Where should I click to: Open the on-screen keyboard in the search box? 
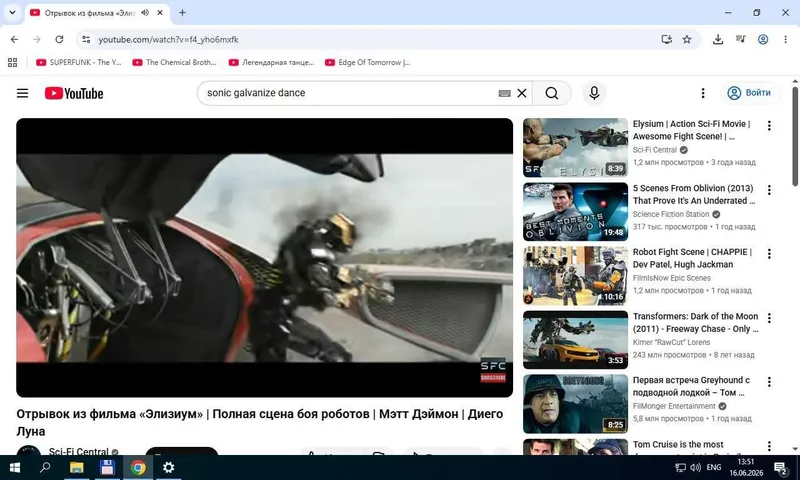coord(504,93)
